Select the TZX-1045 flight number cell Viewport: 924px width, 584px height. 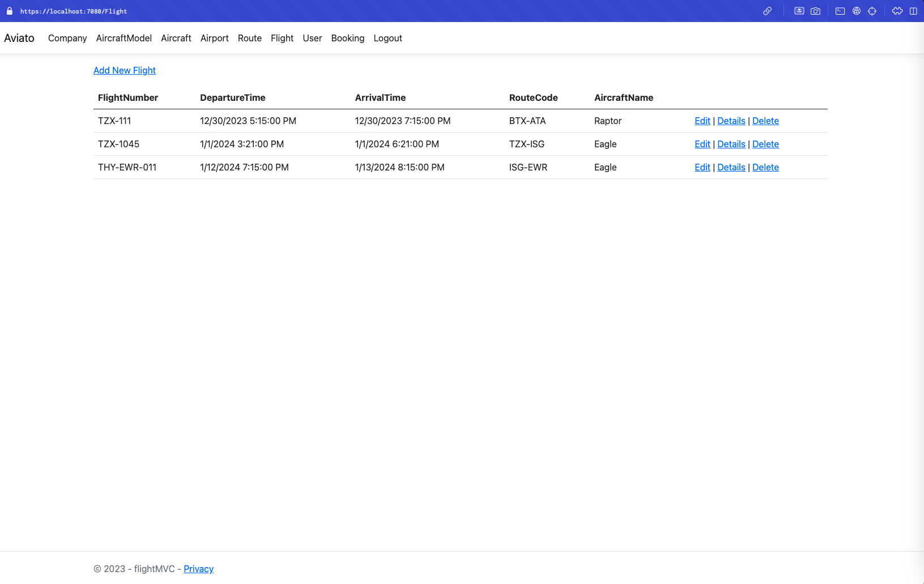click(118, 144)
